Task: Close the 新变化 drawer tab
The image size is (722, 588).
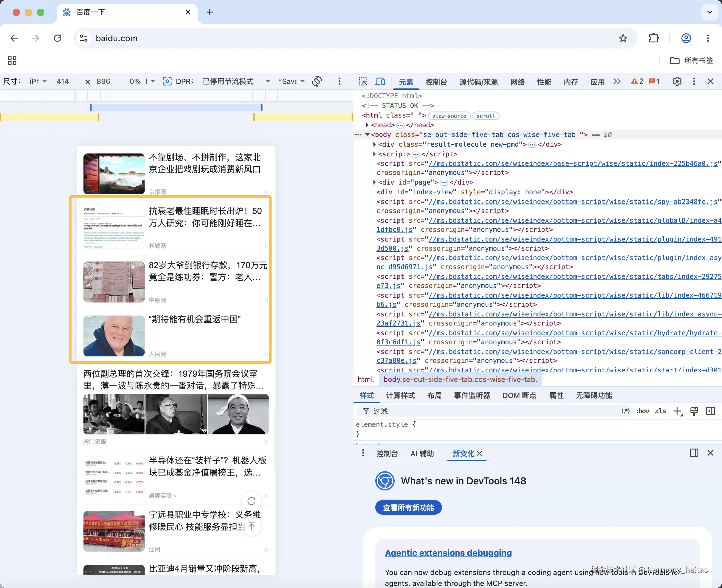Action: point(480,453)
